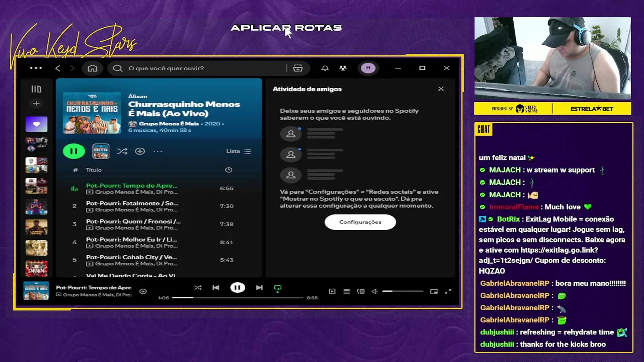
Task: Mute with the volume speaker icon
Action: pyautogui.click(x=375, y=291)
